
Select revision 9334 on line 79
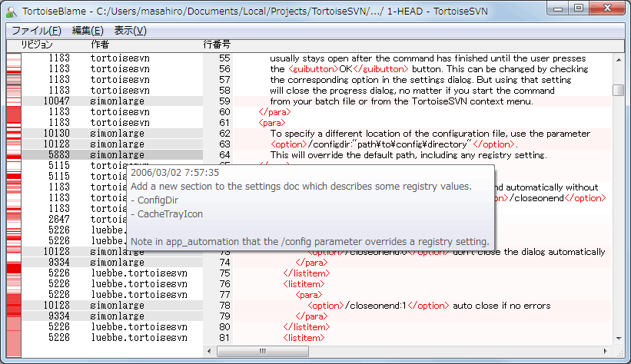coord(59,316)
